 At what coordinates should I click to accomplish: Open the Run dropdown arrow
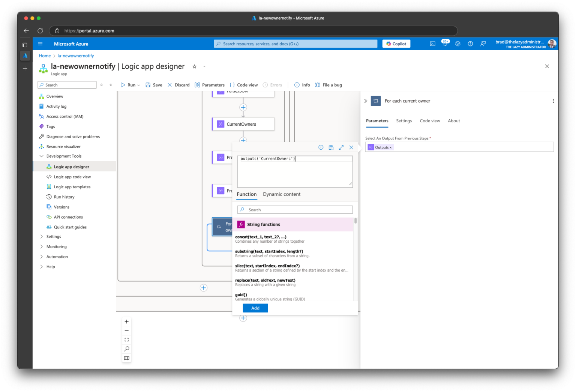[x=139, y=85]
